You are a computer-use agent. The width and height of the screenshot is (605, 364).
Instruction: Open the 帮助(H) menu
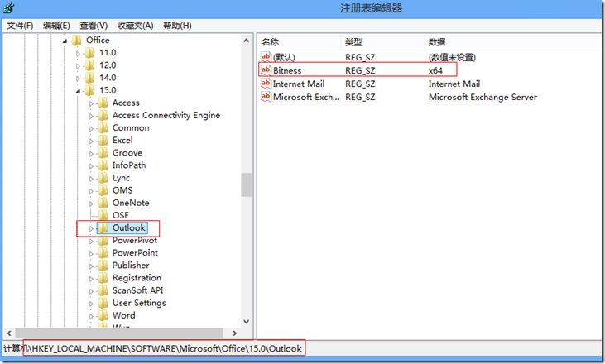[177, 26]
